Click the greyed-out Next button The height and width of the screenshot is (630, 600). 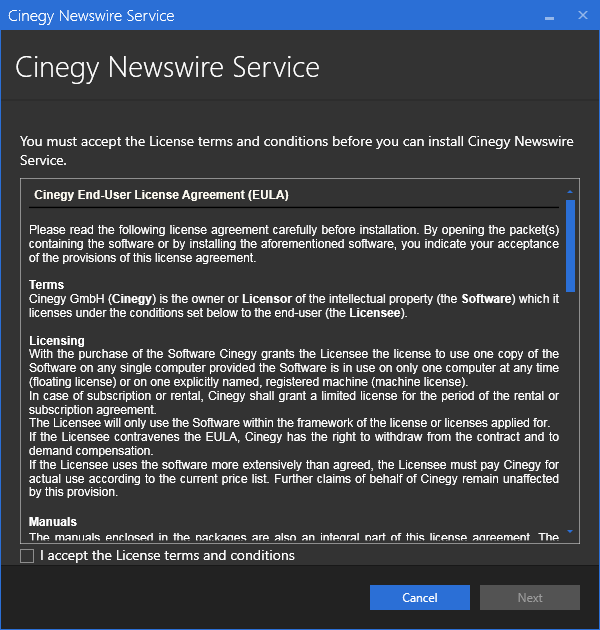click(x=530, y=597)
